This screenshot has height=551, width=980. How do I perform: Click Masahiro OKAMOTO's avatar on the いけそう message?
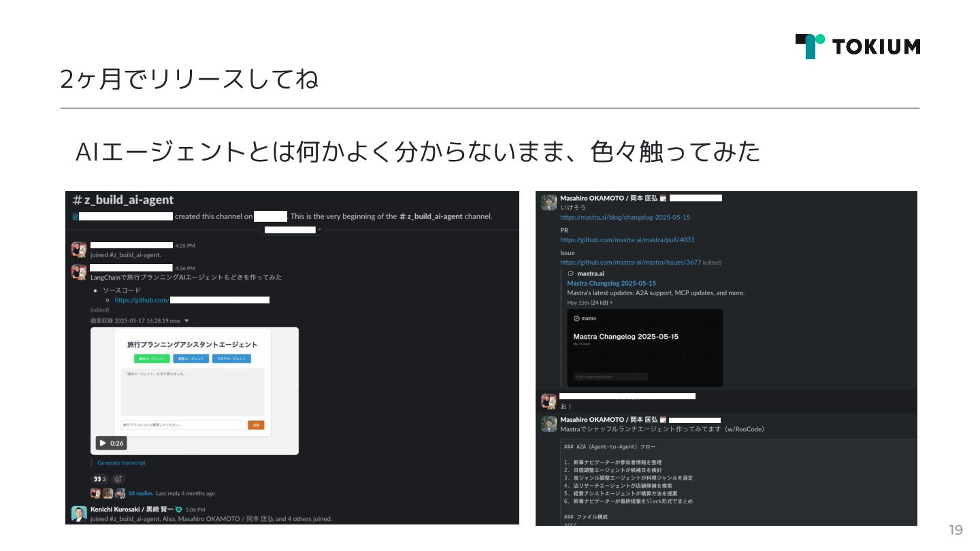(549, 202)
